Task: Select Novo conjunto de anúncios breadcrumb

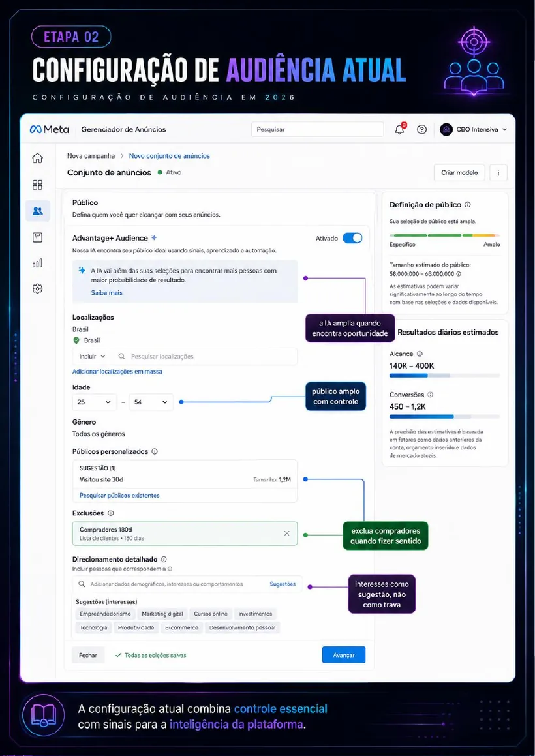Action: [170, 156]
